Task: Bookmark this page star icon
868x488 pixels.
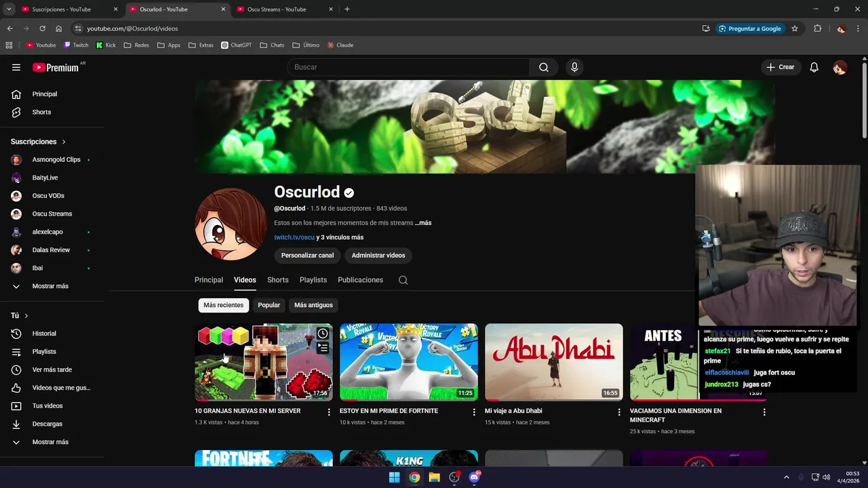Action: pos(795,28)
